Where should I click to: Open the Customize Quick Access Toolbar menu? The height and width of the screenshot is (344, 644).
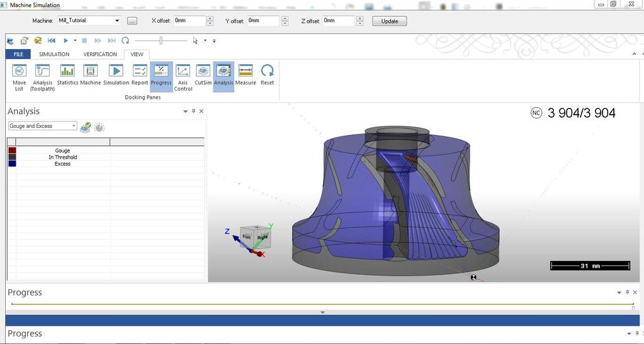pyautogui.click(x=214, y=41)
